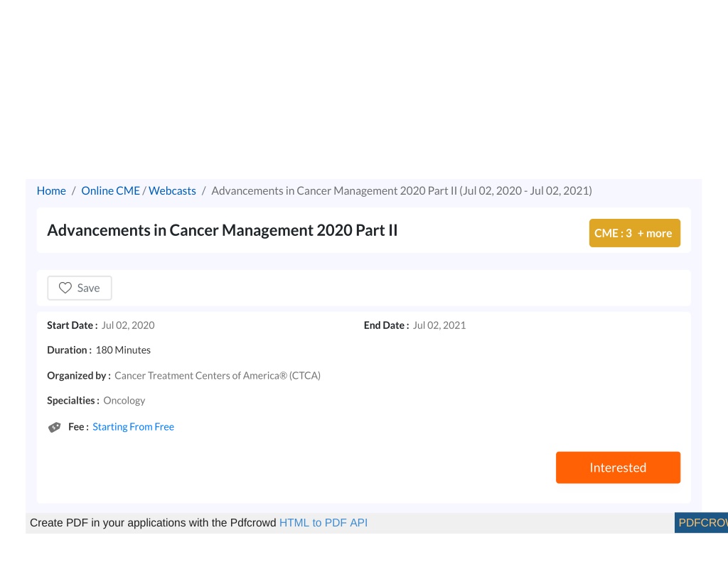728x562 pixels.
Task: Click the Interested button
Action: click(618, 468)
